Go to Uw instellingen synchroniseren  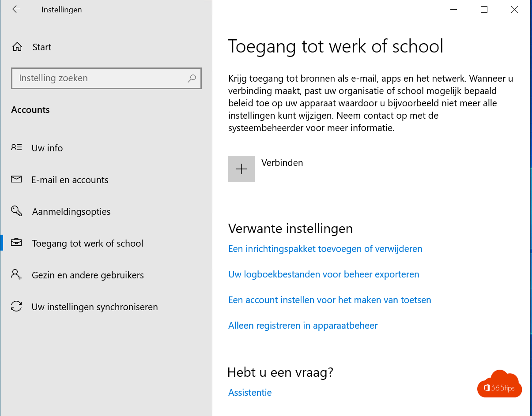click(x=94, y=307)
